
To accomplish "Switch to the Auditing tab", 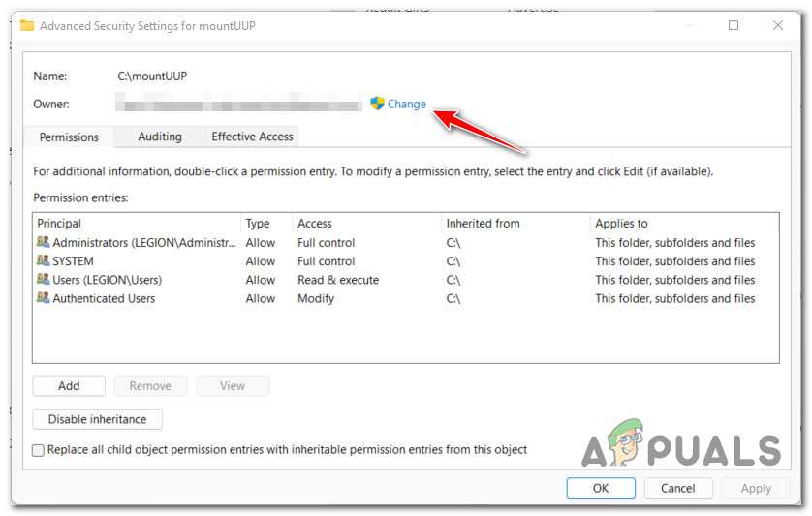I will pyautogui.click(x=160, y=137).
